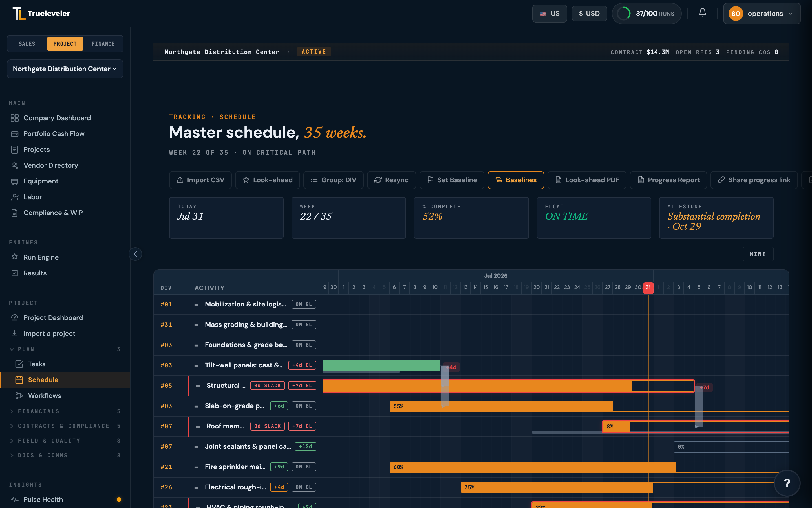Click the Project Dashboard gauge icon
This screenshot has width=812, height=508.
tap(14, 317)
